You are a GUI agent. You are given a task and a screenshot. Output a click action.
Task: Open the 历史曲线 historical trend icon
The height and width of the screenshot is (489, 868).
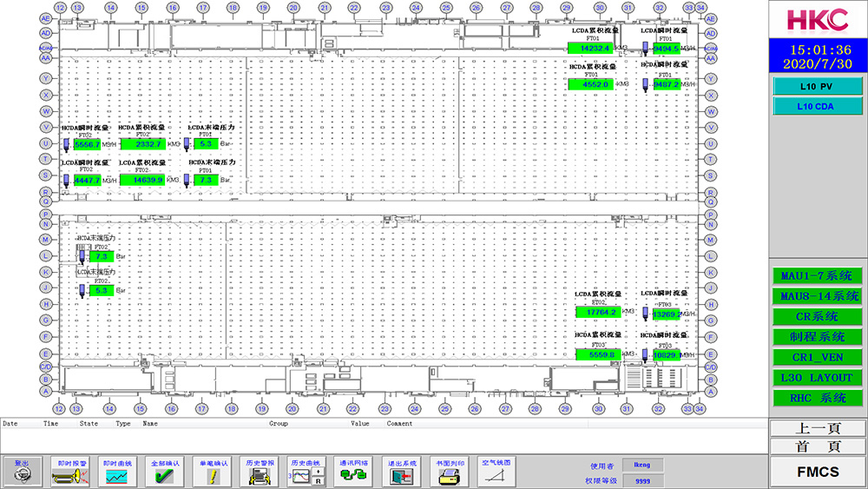pyautogui.click(x=306, y=475)
